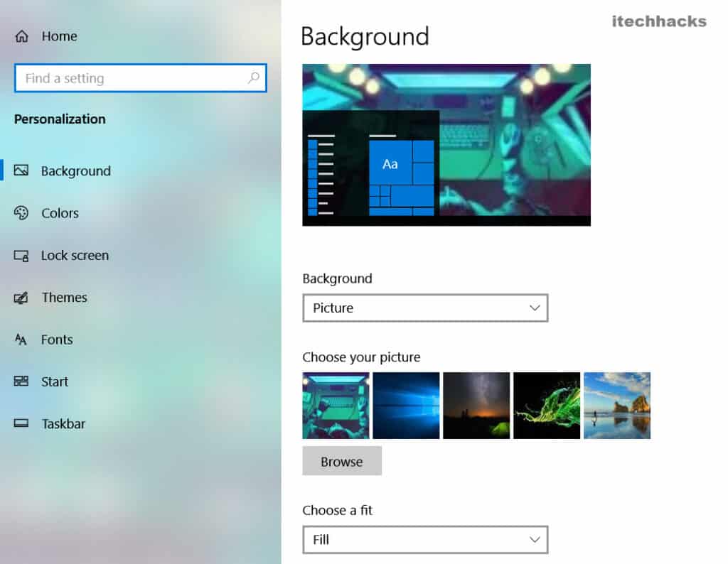This screenshot has width=728, height=564.
Task: Click the Home house icon
Action: pos(22,36)
